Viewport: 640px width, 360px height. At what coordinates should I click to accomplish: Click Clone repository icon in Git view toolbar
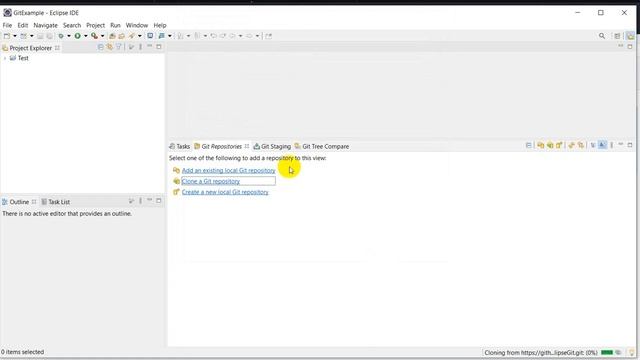pyautogui.click(x=550, y=145)
